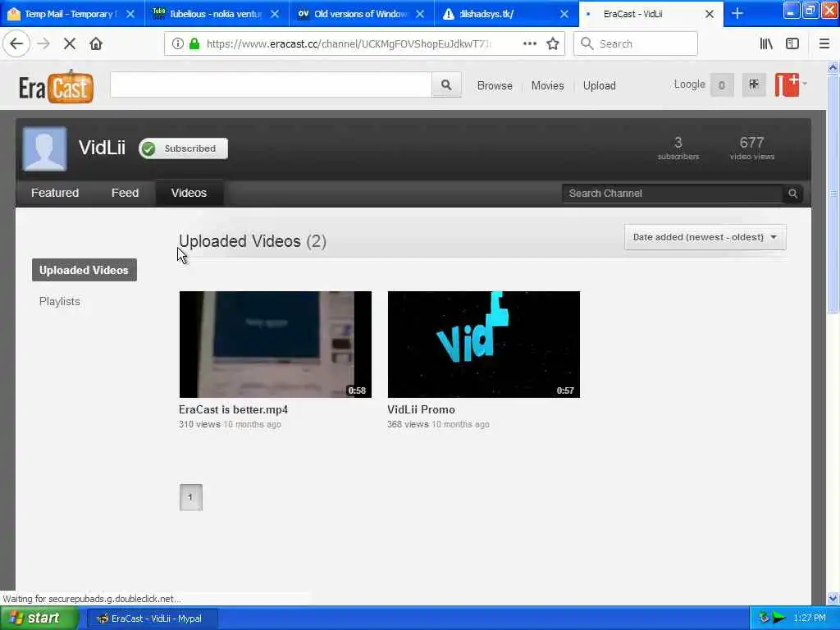Screen dimensions: 840x630
Task: Click the system tray clock
Action: point(810,619)
